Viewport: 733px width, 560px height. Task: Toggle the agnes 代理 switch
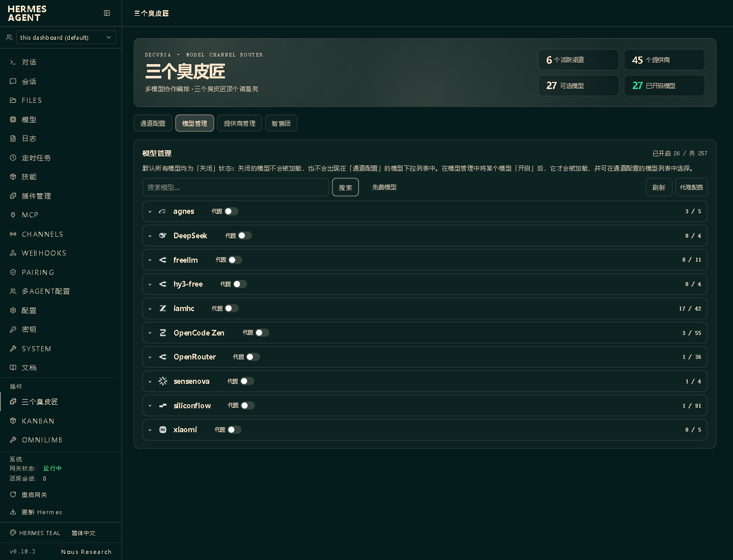click(232, 211)
